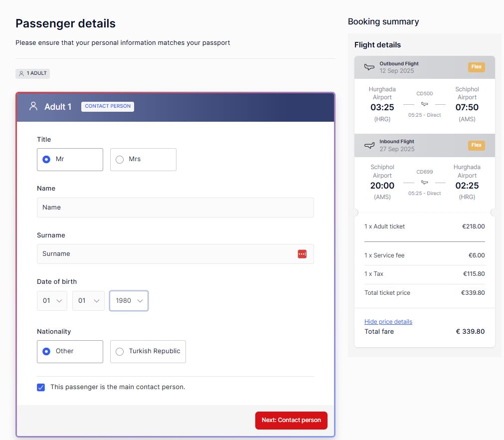Open the day of birth dropdown
The image size is (504, 440).
click(52, 301)
